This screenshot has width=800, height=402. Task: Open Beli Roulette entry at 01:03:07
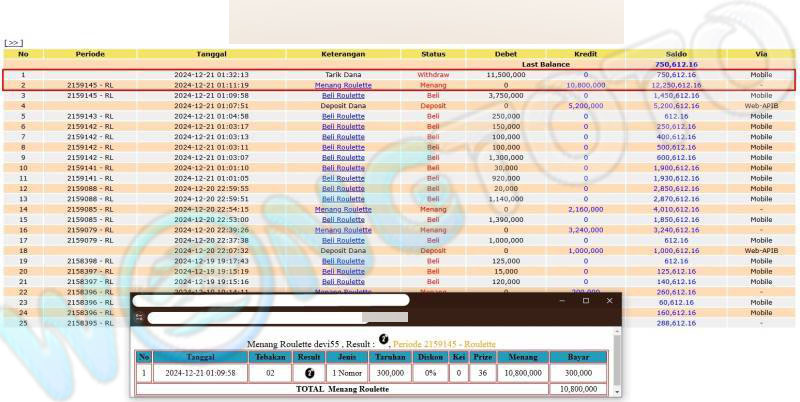click(343, 157)
